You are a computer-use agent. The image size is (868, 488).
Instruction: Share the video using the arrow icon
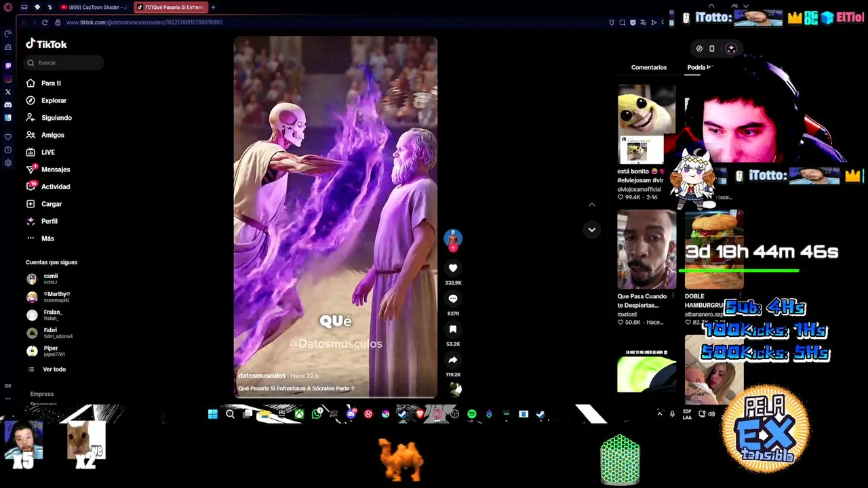click(x=453, y=360)
